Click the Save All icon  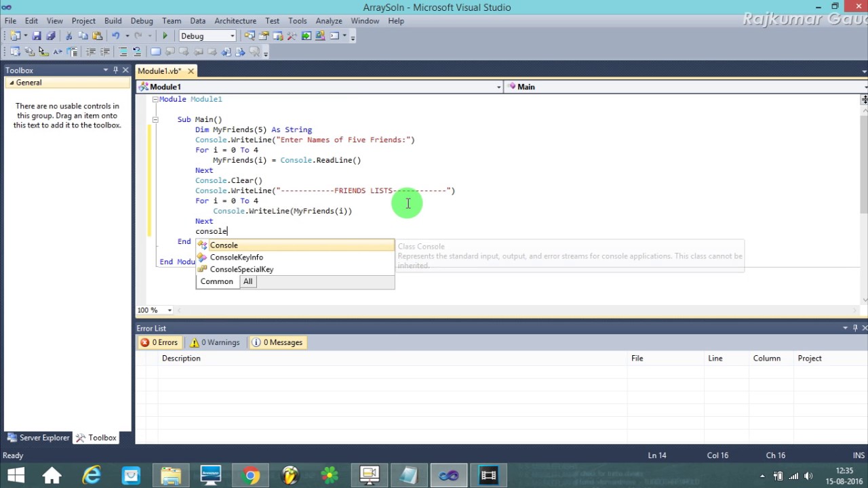51,36
